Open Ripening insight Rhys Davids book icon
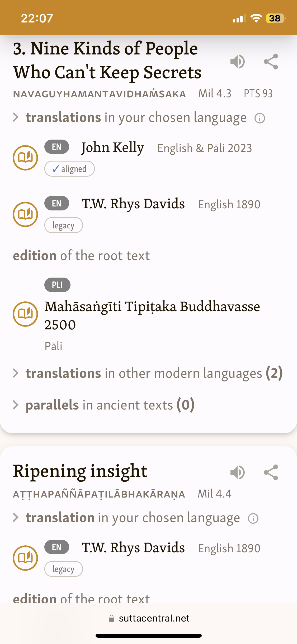The image size is (297, 644). click(25, 558)
